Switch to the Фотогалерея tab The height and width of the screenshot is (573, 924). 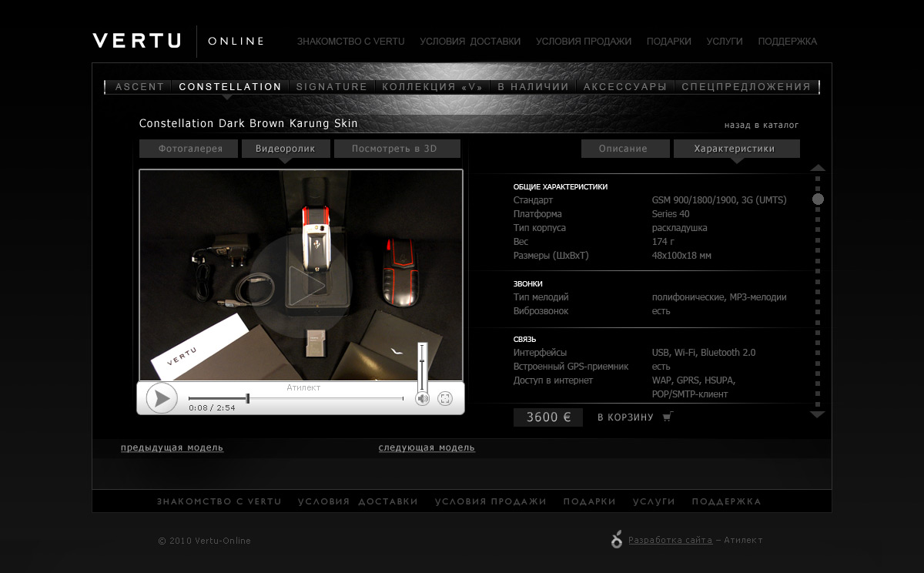[190, 149]
